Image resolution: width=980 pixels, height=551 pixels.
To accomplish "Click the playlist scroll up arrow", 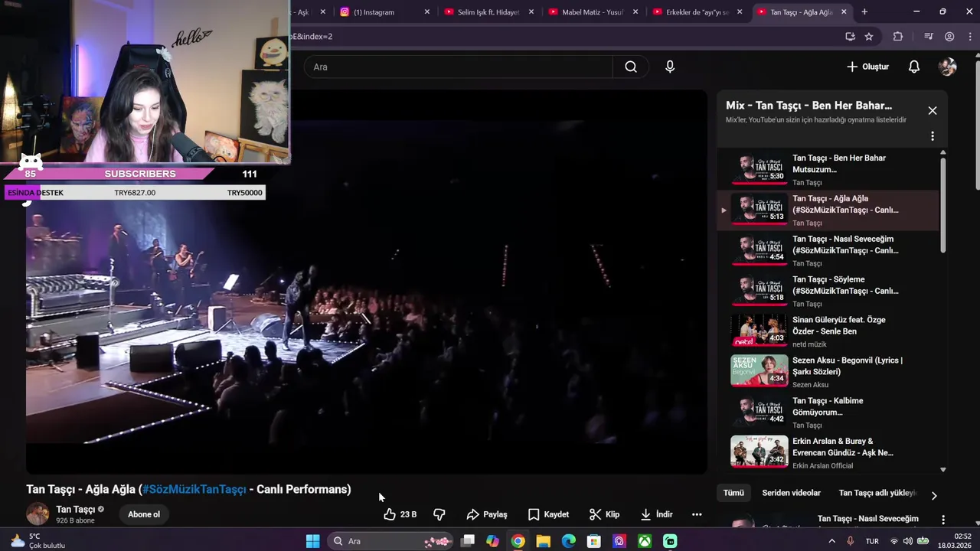I will (x=942, y=154).
